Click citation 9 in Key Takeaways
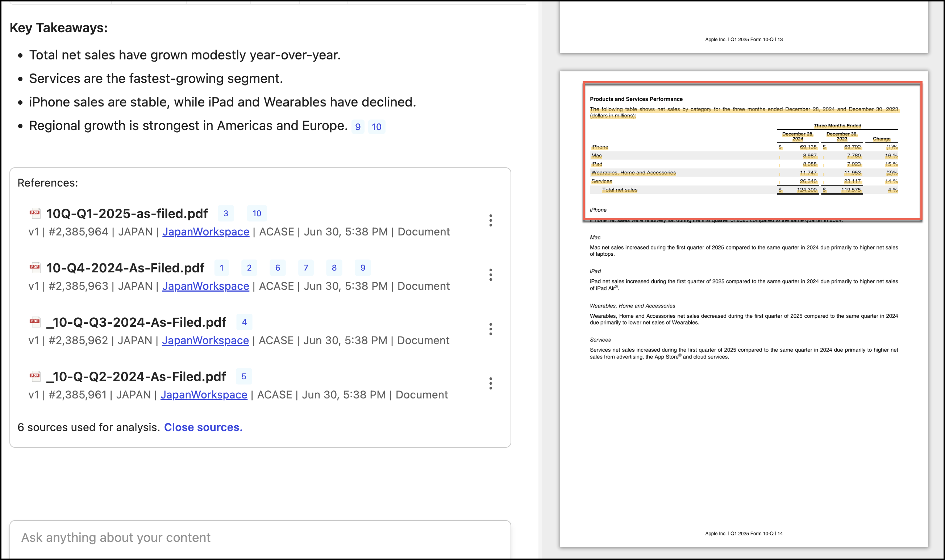The image size is (945, 560). click(357, 127)
